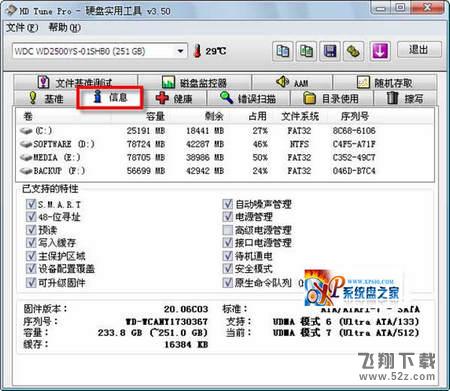450x391 pixels.
Task: Open the 健康 tab
Action: click(x=174, y=98)
